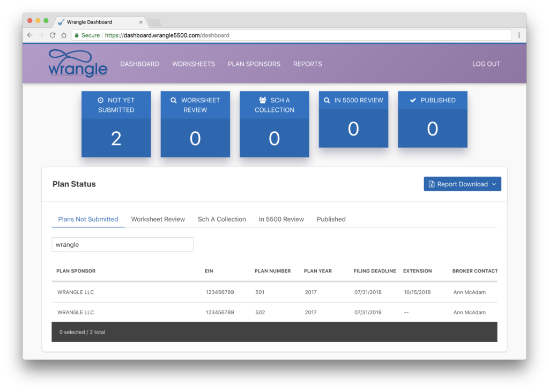The height and width of the screenshot is (392, 549).
Task: Click the checkmark icon on Published card
Action: [x=412, y=100]
